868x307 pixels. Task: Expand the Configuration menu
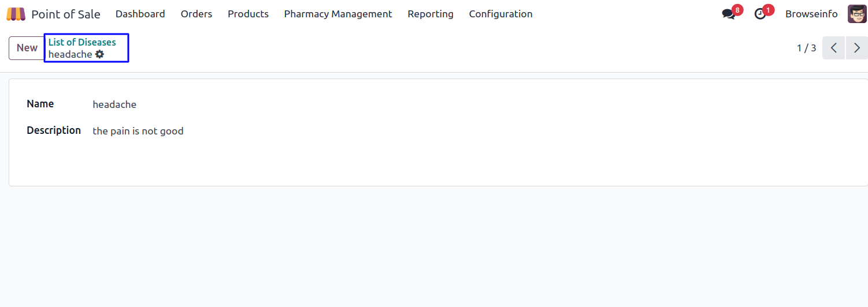click(x=500, y=14)
